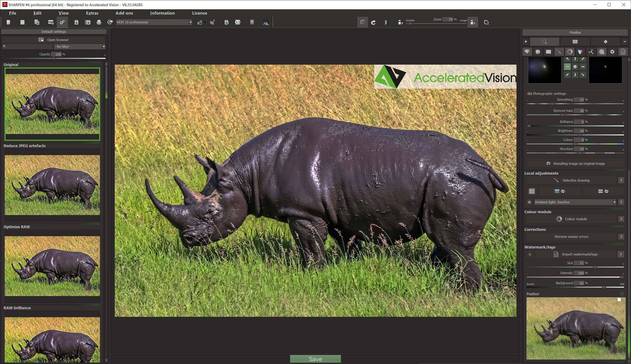Open the print dialog from the toolbar
The image size is (631, 364).
[x=99, y=22]
